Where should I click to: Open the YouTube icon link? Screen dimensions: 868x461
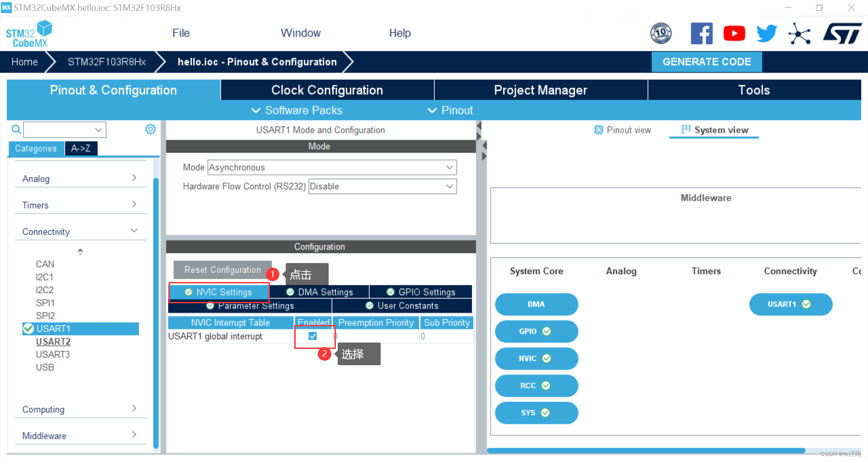point(734,33)
